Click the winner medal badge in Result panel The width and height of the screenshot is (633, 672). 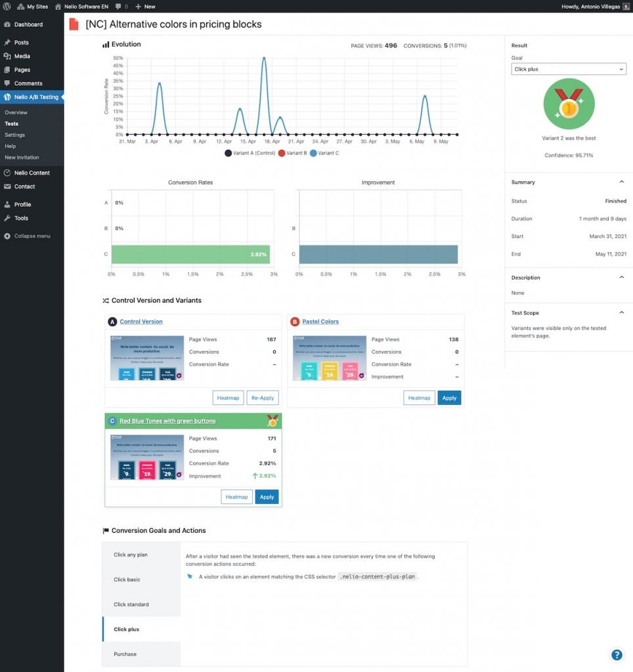tap(569, 104)
